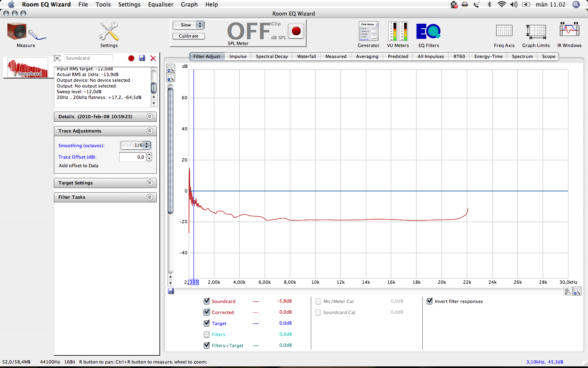
Task: Collapse the Trace Adjustments section
Action: point(150,131)
